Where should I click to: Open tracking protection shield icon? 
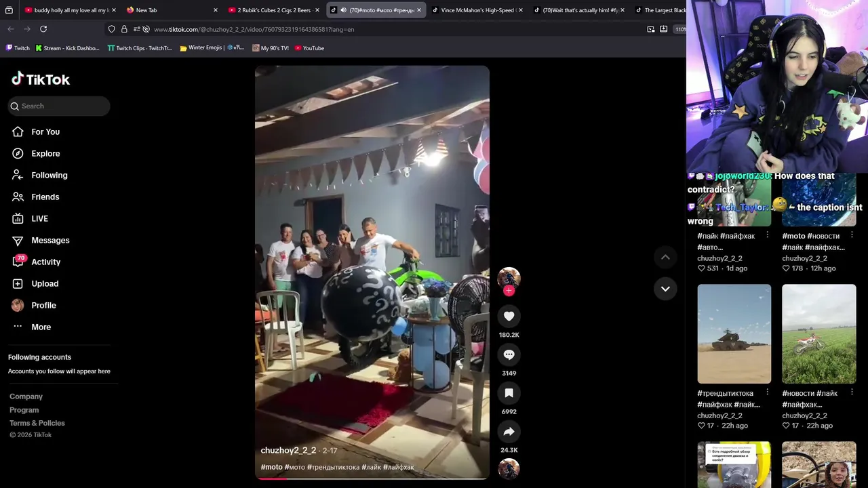coord(111,29)
